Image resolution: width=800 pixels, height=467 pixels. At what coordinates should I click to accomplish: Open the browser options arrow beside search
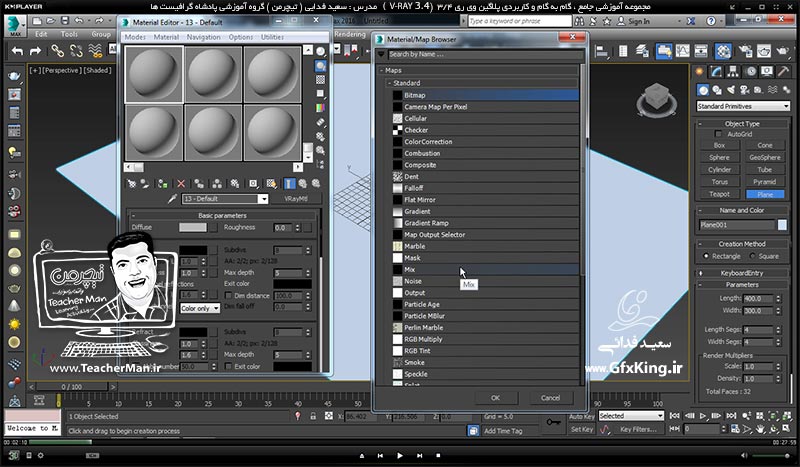pyautogui.click(x=381, y=54)
